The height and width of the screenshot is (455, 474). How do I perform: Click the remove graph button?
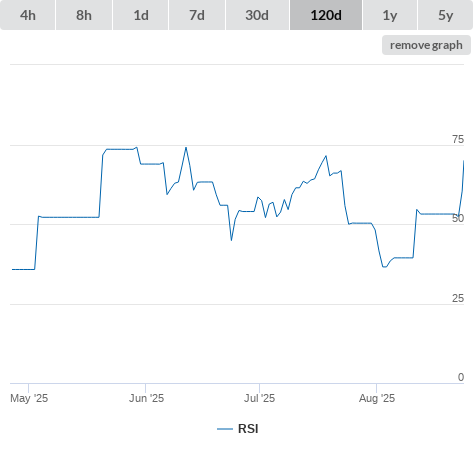[x=426, y=45]
